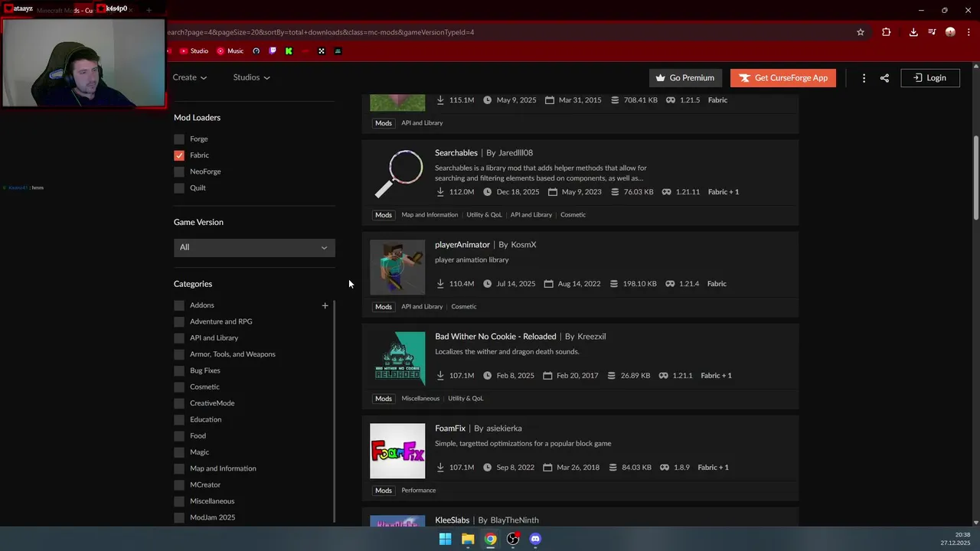Check the Map and Information category box
The width and height of the screenshot is (980, 551).
pyautogui.click(x=179, y=468)
